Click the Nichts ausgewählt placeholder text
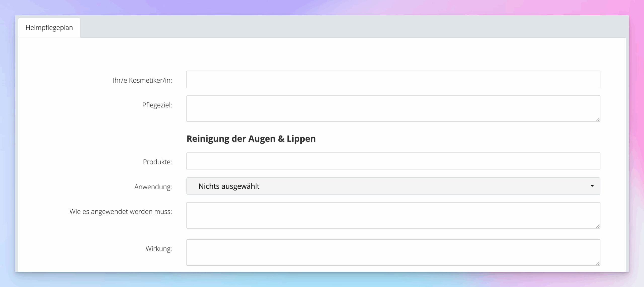Viewport: 644px width, 287px height. click(x=229, y=186)
